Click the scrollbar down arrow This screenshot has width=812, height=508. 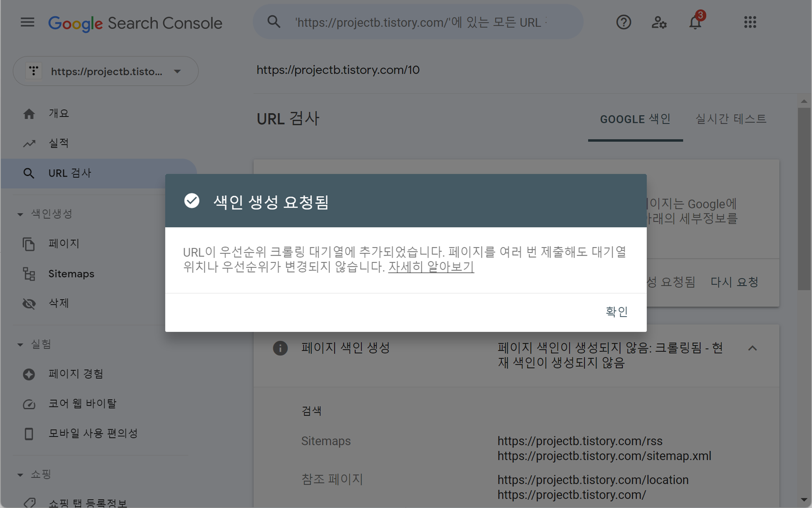(x=804, y=500)
